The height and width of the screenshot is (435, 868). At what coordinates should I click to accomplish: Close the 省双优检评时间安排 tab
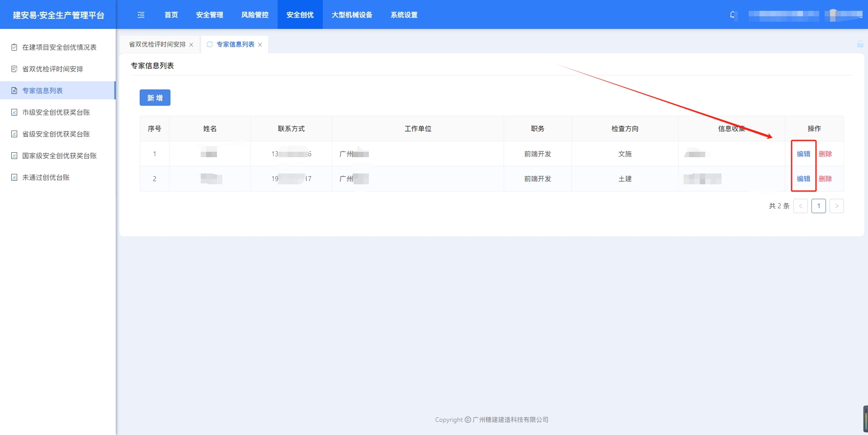tap(191, 45)
